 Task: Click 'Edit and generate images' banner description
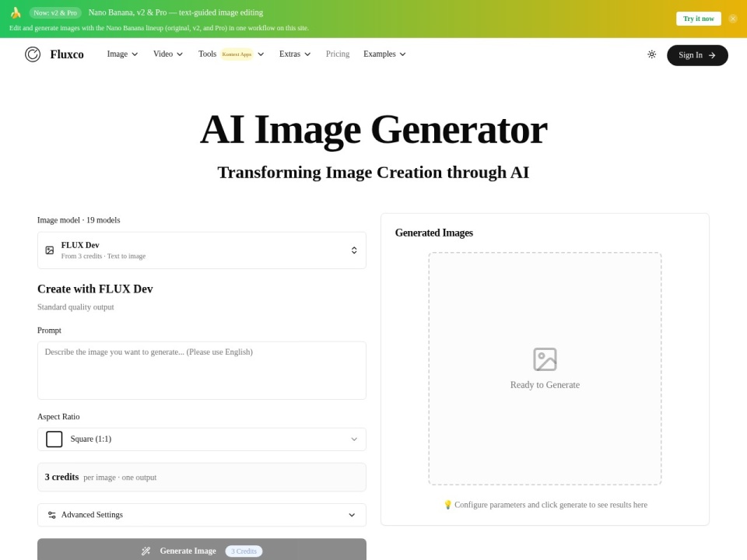point(159,28)
